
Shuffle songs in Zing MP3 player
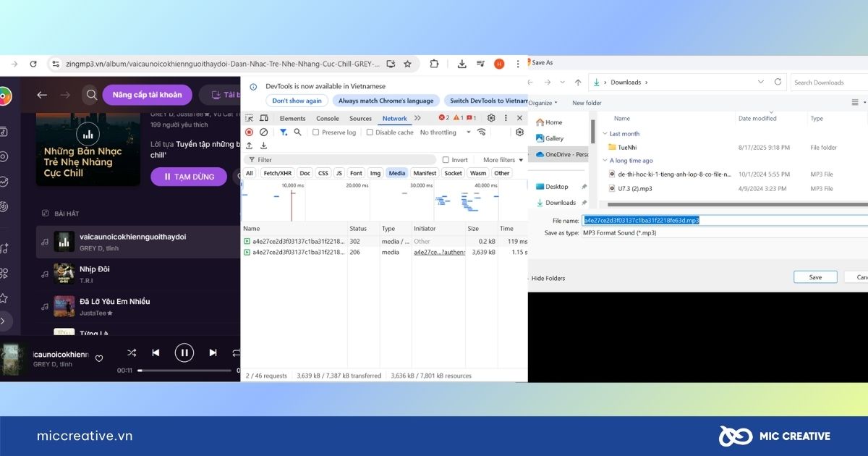(132, 352)
